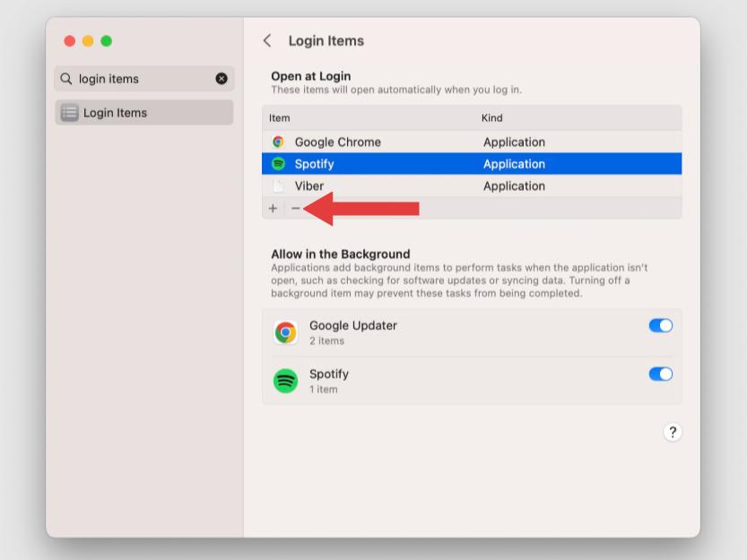
Task: Click the Chrome icon in the login list
Action: [278, 142]
